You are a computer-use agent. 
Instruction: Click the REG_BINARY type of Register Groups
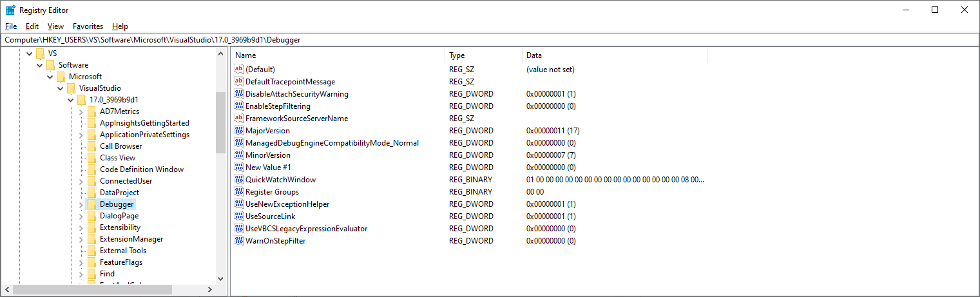click(x=470, y=191)
